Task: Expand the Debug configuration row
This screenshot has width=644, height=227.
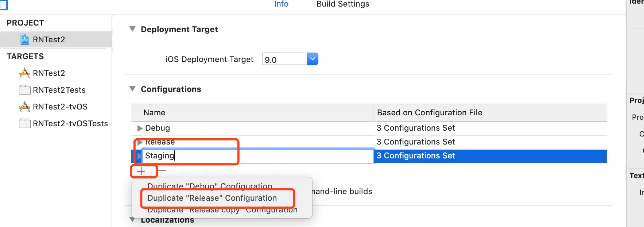Action: click(140, 128)
